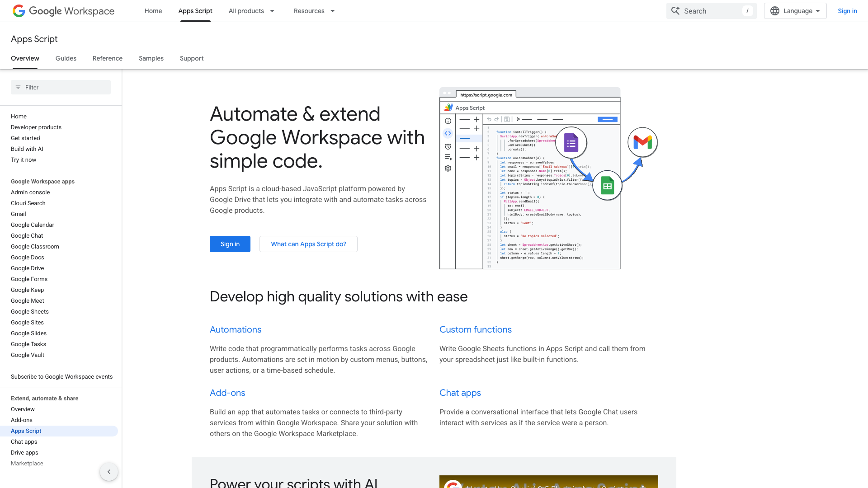Collapse the side navigation with chevron button
Viewport: 868px width, 488px height.
[109, 472]
